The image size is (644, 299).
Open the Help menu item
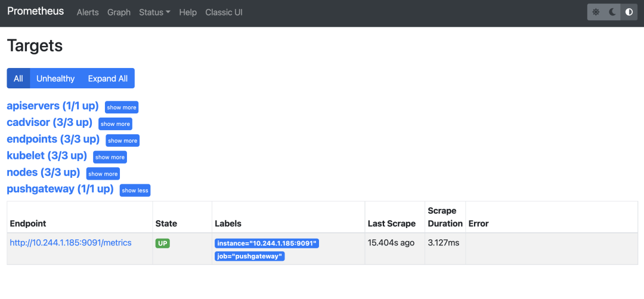188,12
